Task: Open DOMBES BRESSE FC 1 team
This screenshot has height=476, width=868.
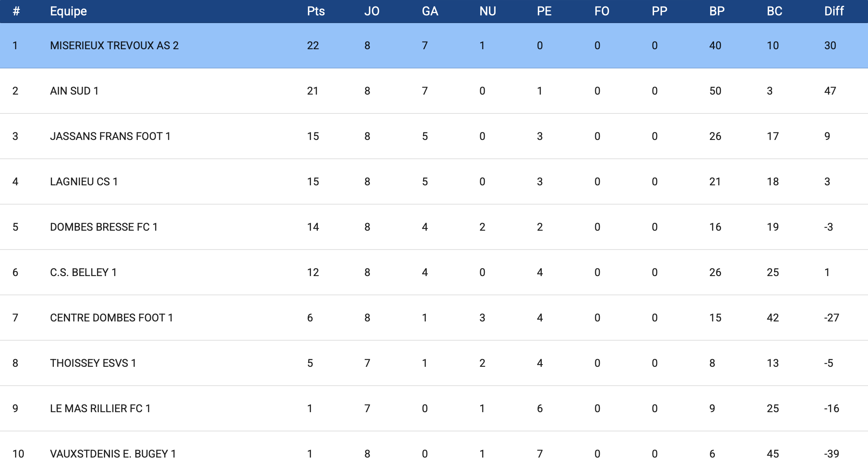Action: click(104, 227)
